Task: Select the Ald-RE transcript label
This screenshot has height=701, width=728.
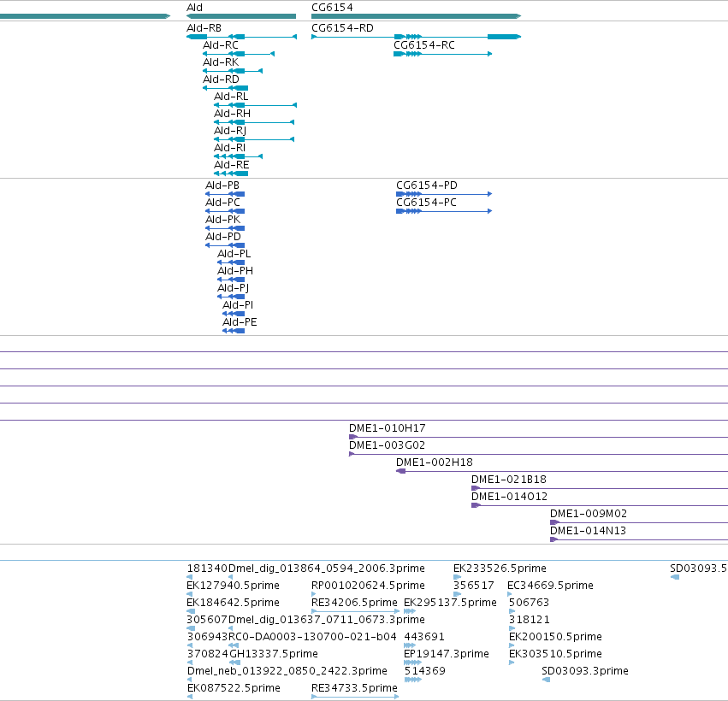Action: [232, 165]
